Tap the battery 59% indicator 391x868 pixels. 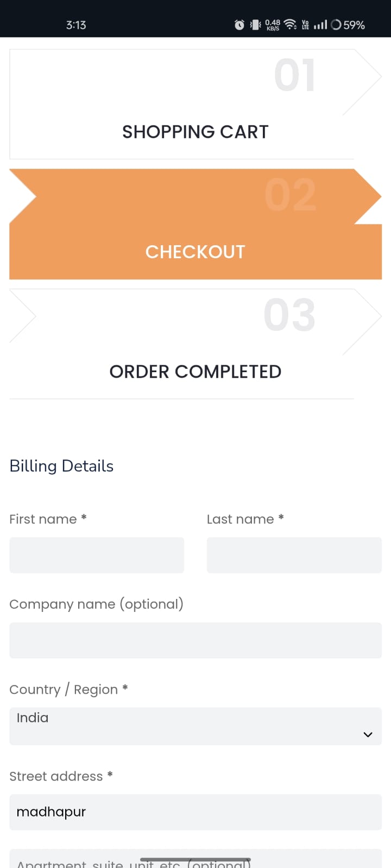(348, 25)
